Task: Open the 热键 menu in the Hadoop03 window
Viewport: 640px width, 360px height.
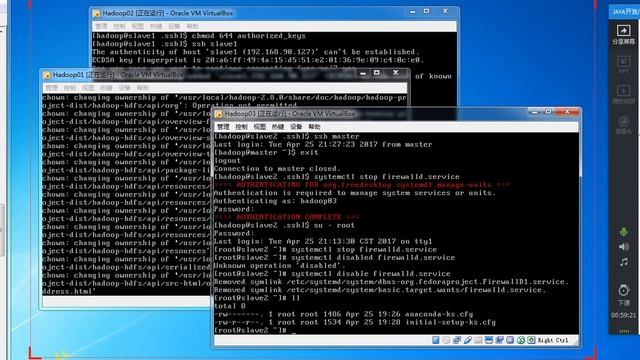Action: (x=278, y=127)
